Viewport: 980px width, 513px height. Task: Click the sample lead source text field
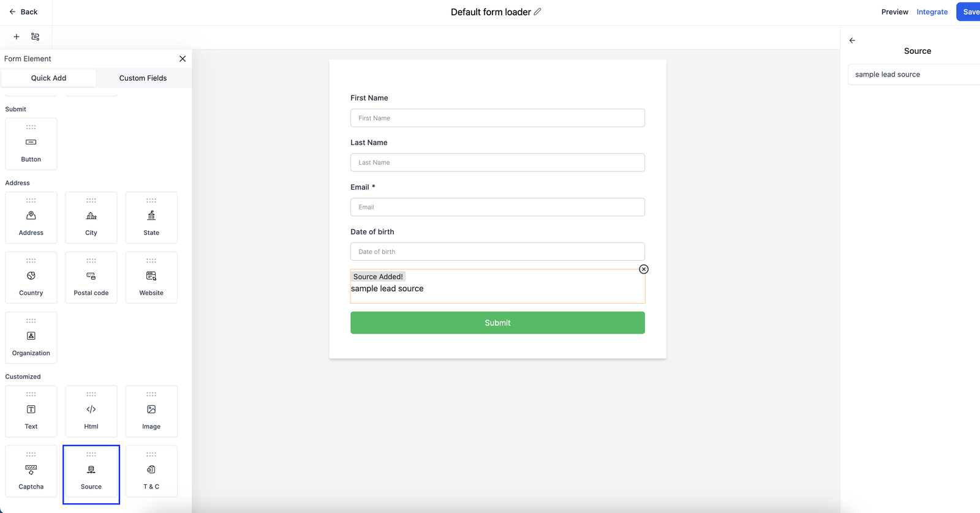[x=913, y=74]
